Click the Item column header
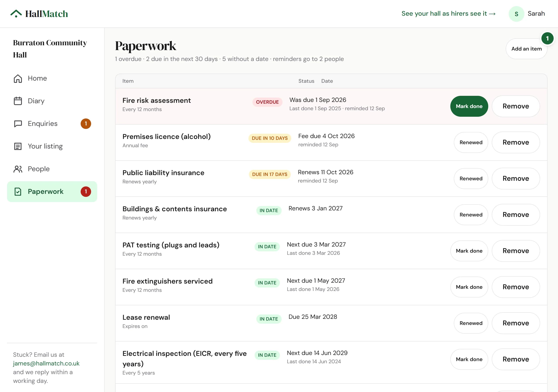This screenshot has width=558, height=392. pyautogui.click(x=128, y=81)
